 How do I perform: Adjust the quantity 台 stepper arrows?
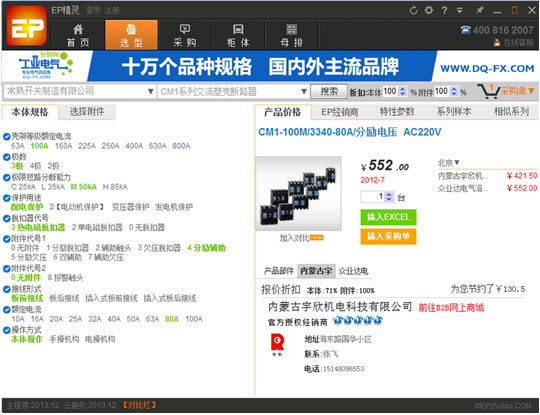[389, 197]
